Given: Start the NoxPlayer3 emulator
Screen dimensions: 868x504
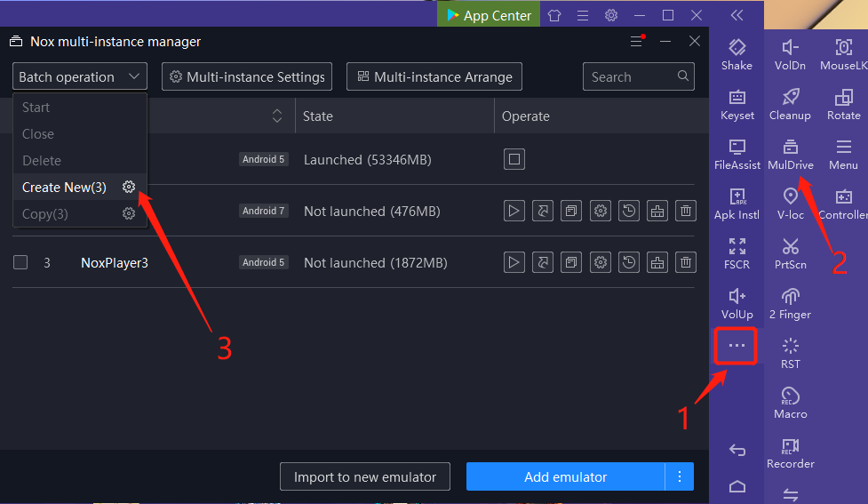Looking at the screenshot, I should coord(514,262).
